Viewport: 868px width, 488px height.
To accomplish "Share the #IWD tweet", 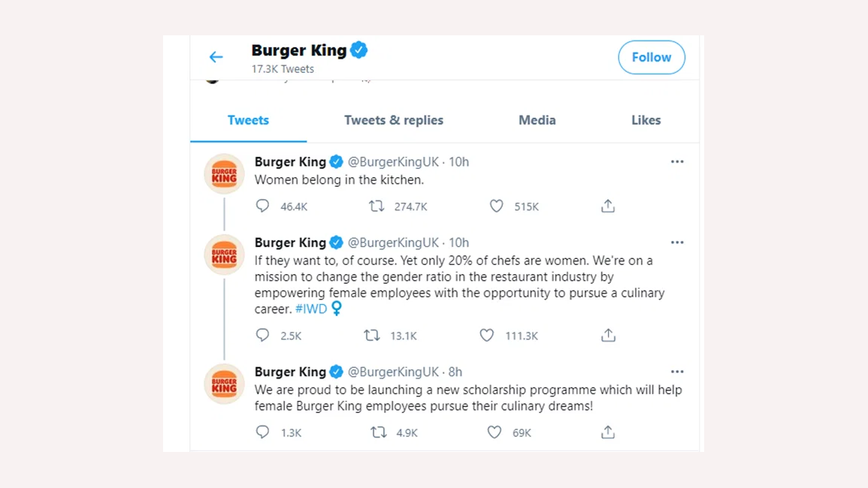I will pos(608,335).
